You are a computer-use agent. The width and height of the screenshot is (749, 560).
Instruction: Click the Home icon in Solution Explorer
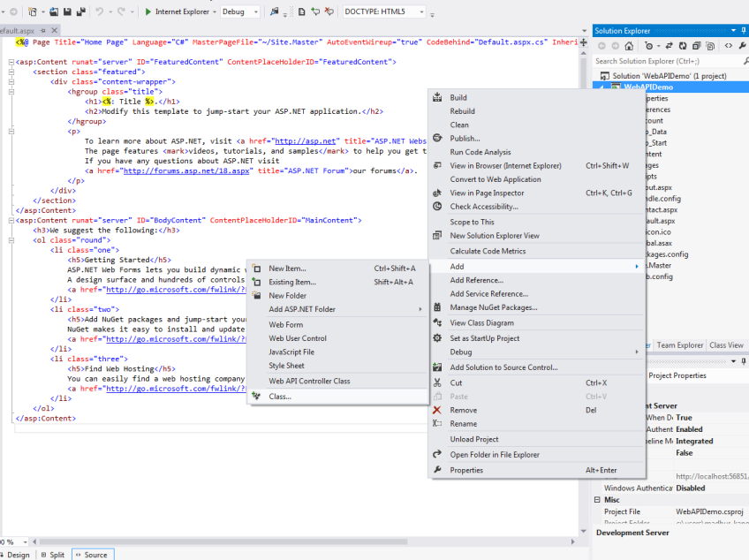click(630, 45)
